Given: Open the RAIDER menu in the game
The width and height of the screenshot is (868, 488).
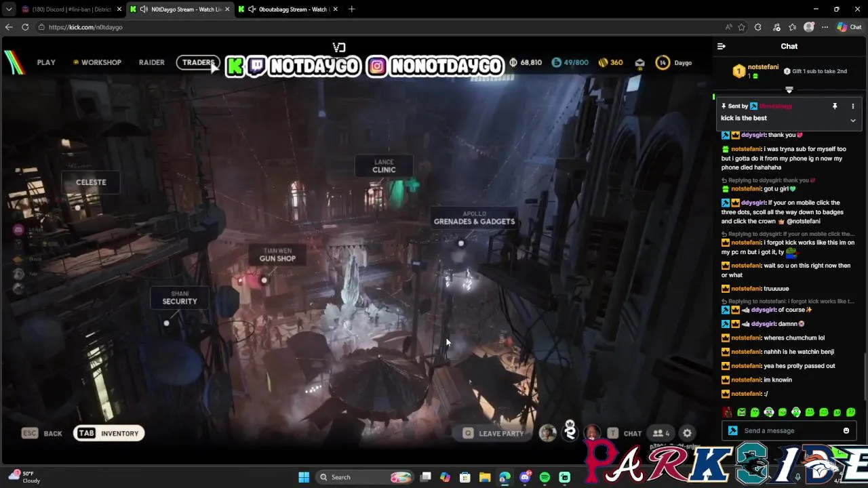Looking at the screenshot, I should coord(151,62).
